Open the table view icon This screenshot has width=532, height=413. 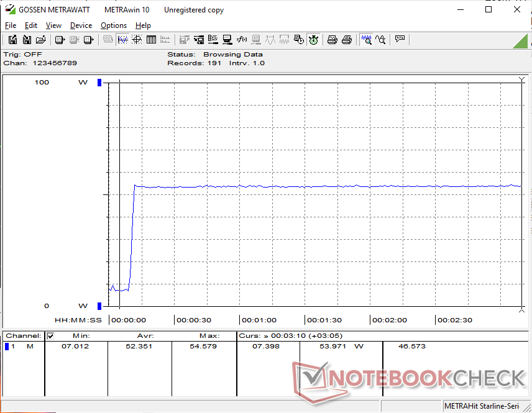point(150,40)
